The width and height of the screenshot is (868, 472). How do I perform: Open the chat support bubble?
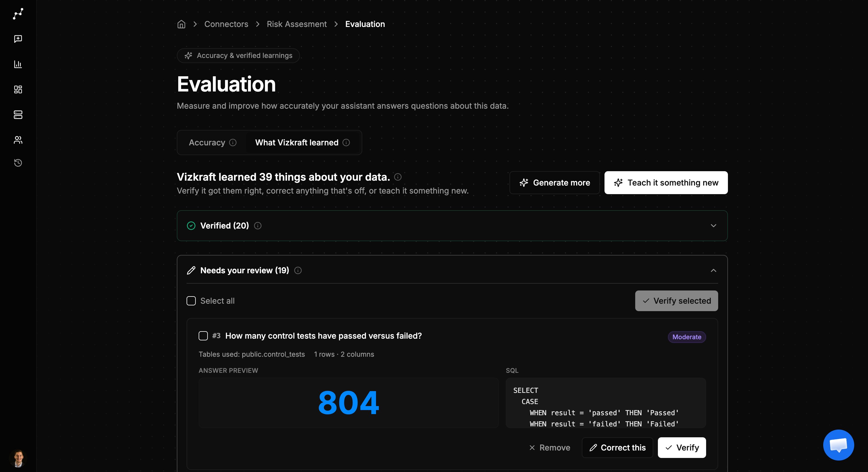click(838, 445)
